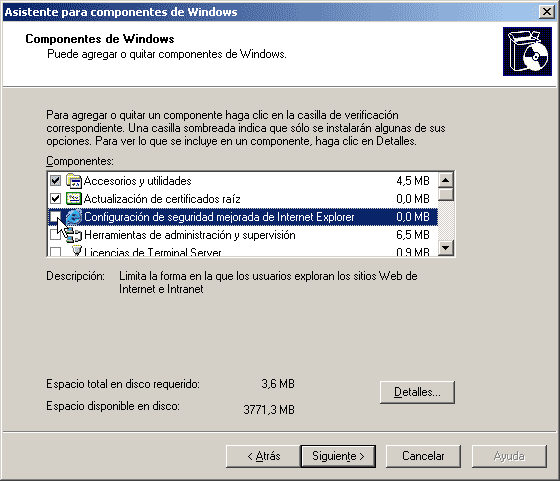560x481 pixels.
Task: Click the software box and CD wizard icon
Action: pos(527,51)
